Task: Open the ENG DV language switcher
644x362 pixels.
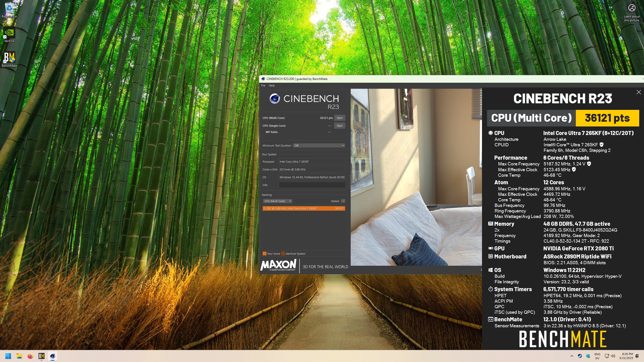Action: point(597,356)
